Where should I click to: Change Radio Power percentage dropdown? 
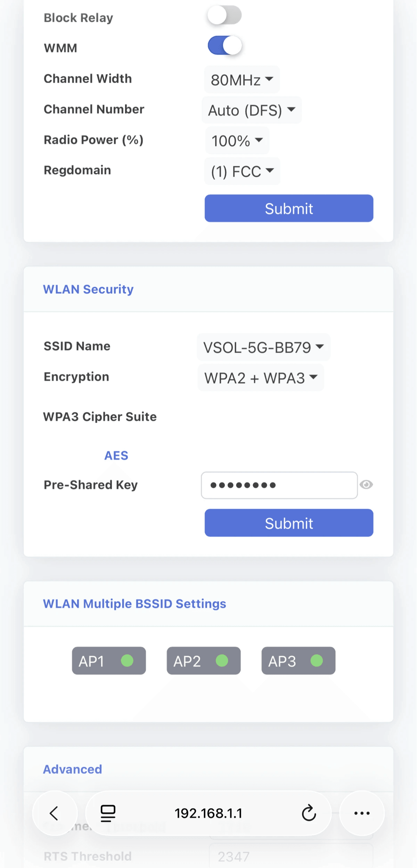coord(237,141)
